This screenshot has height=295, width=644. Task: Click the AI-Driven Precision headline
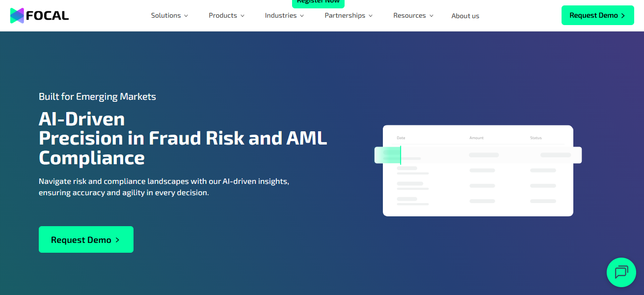click(x=183, y=139)
